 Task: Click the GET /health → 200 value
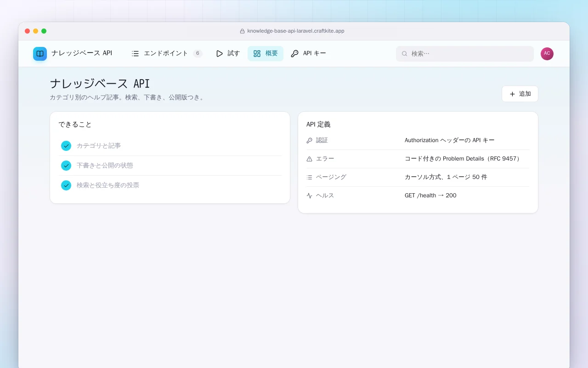430,195
